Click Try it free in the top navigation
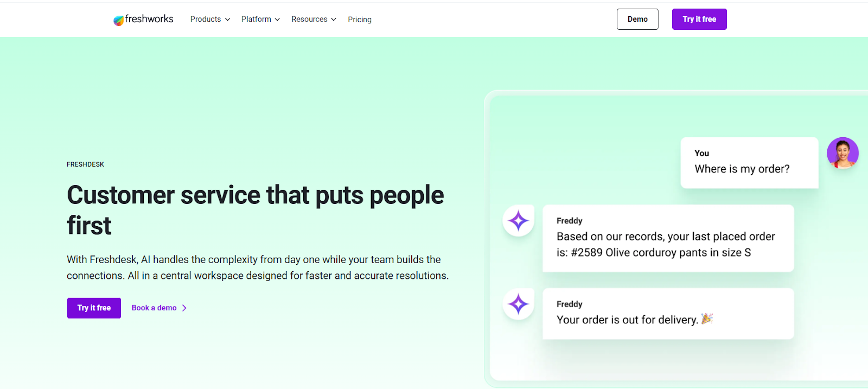Image resolution: width=868 pixels, height=389 pixels. [699, 19]
